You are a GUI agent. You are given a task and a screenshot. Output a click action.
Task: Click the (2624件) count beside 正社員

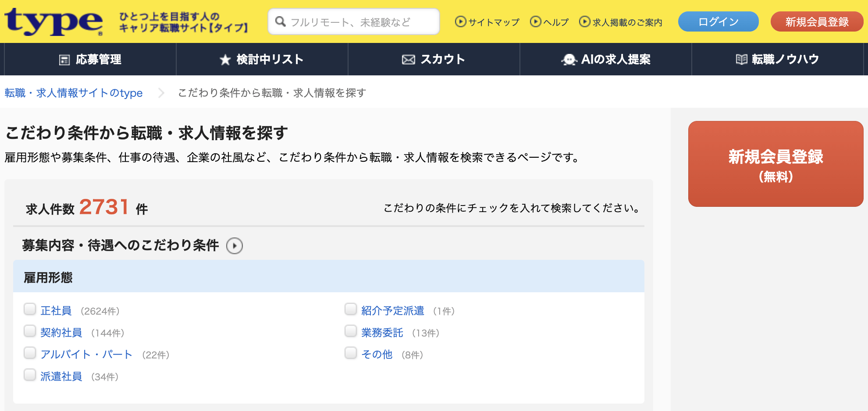(x=100, y=311)
